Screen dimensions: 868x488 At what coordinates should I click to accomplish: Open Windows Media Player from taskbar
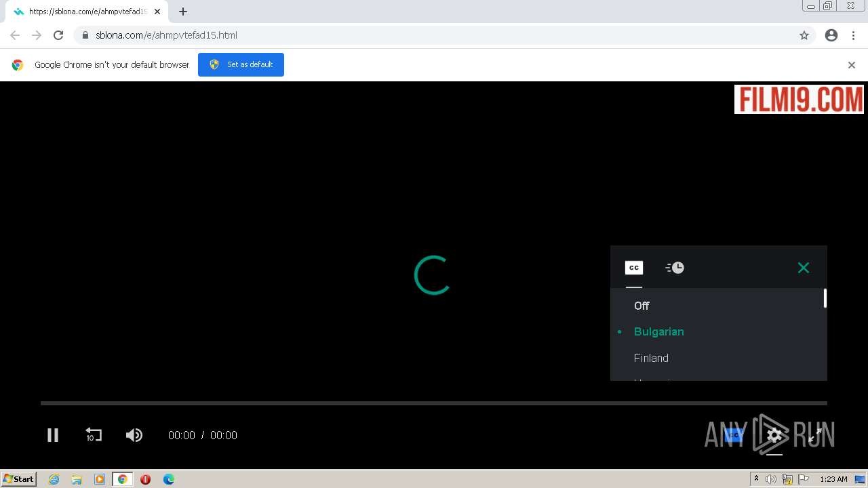100,479
